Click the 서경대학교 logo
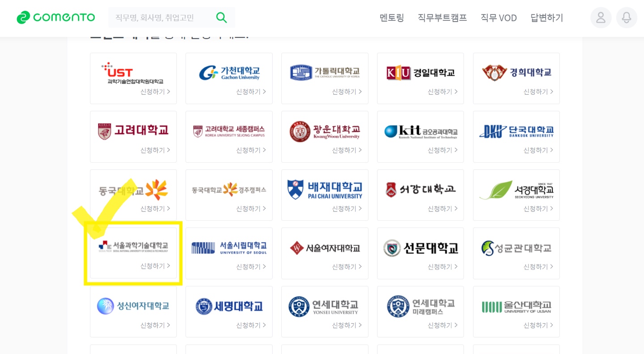This screenshot has height=354, width=644. 517,190
